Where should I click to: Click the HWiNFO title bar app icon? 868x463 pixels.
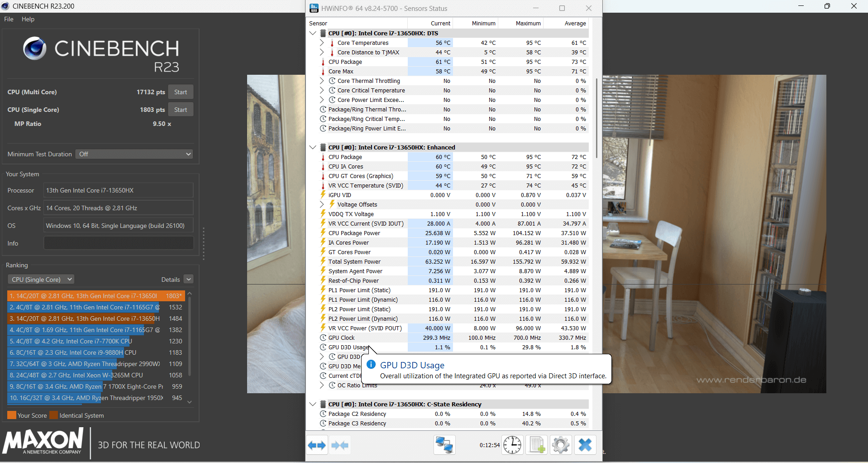click(314, 8)
